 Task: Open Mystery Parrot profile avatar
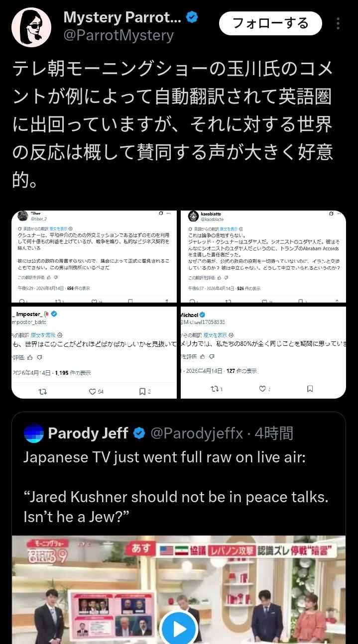pos(32,27)
